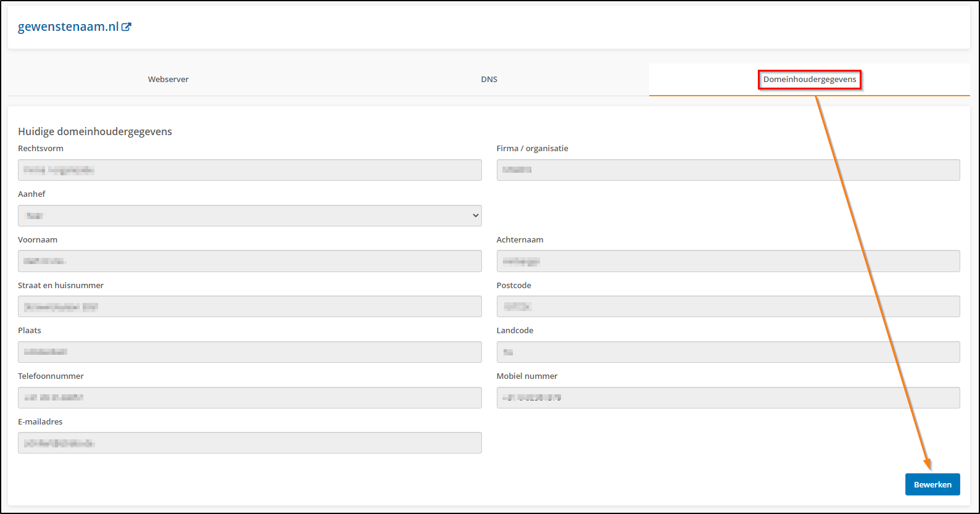Viewport: 980px width, 514px height.
Task: Click into the Mobiel nummer field
Action: click(x=728, y=397)
